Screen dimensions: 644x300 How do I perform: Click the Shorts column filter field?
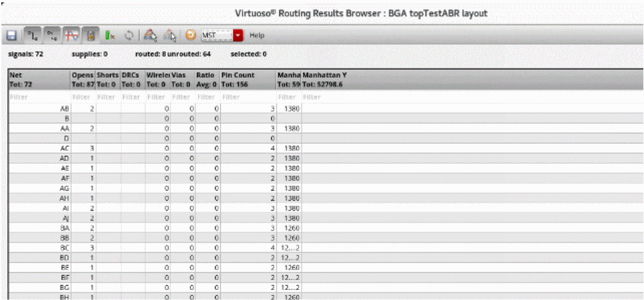108,98
